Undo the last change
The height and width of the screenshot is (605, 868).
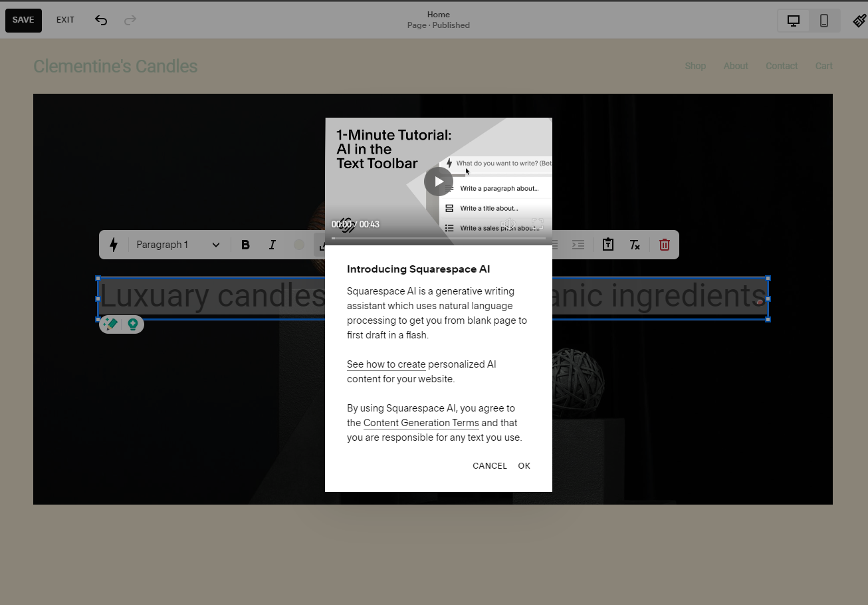101,21
